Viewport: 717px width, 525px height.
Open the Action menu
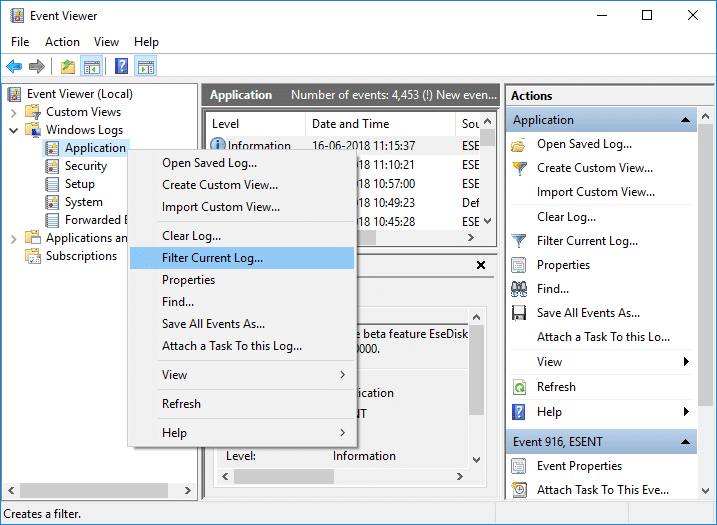click(62, 42)
